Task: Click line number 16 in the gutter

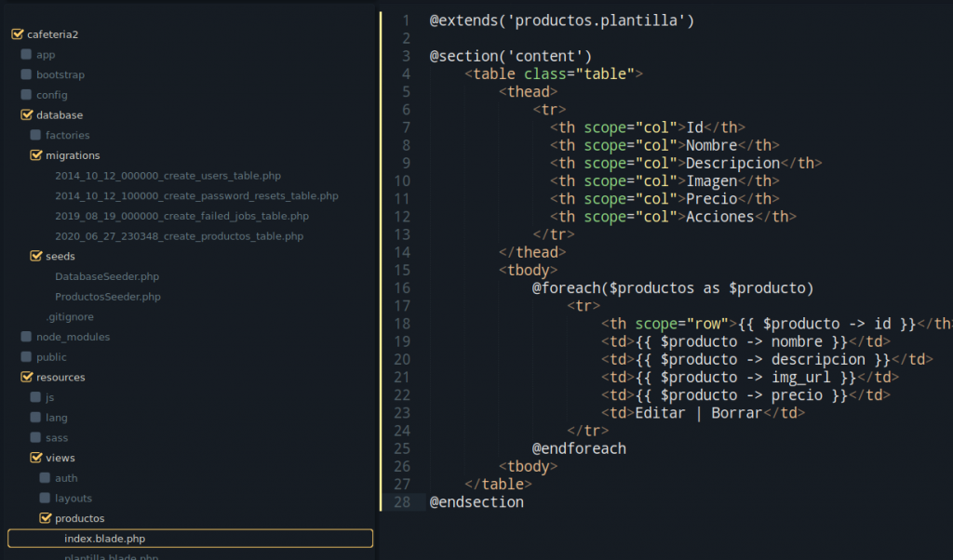Action: click(402, 288)
